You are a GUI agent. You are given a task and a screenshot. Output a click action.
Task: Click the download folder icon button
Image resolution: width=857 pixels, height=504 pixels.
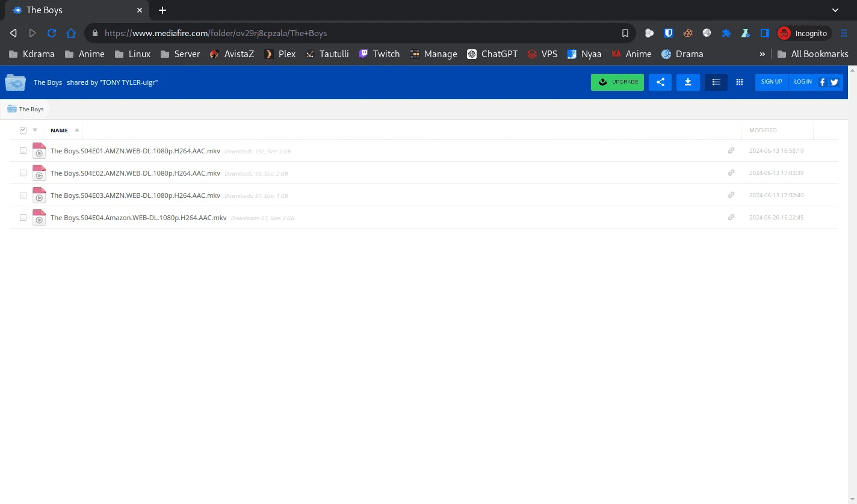tap(688, 82)
